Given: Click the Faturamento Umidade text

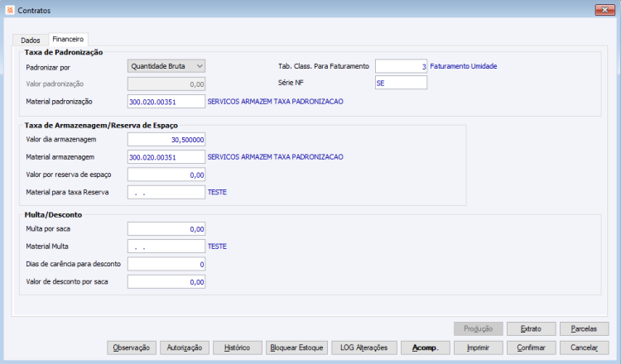Looking at the screenshot, I should tap(464, 66).
